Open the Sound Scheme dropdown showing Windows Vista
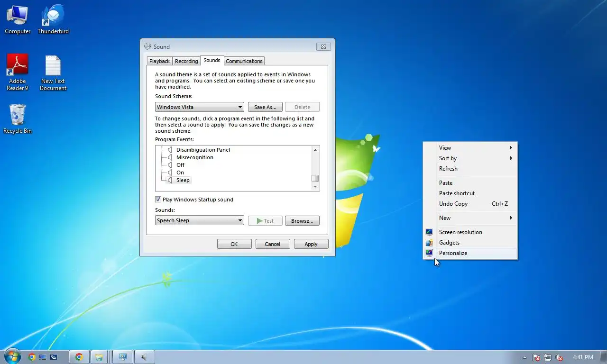The image size is (607, 364). tap(200, 107)
